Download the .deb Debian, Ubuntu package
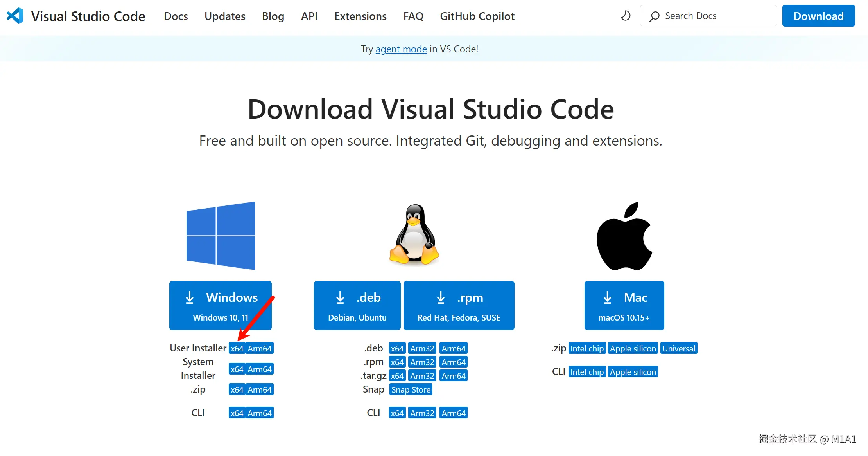The image size is (868, 456). pyautogui.click(x=357, y=305)
